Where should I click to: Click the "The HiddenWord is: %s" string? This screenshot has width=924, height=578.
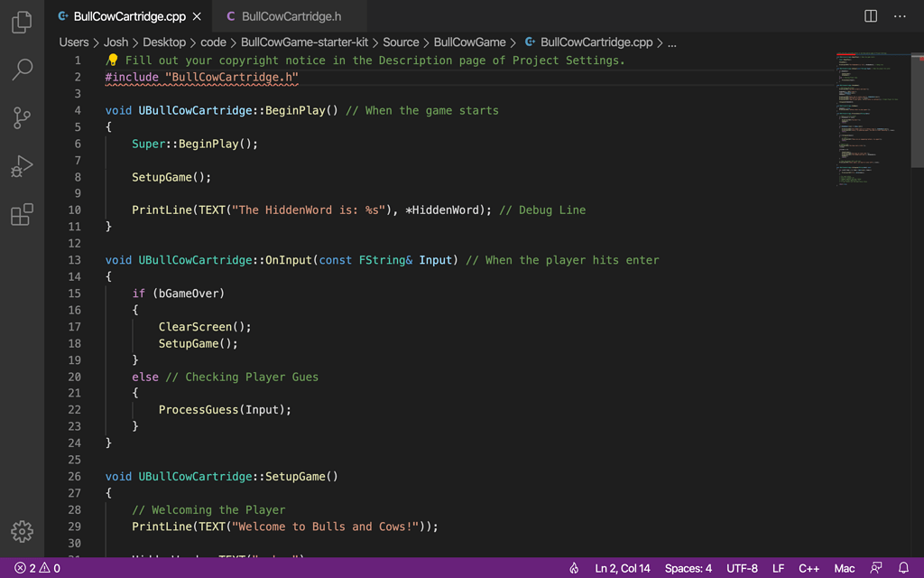coord(309,210)
